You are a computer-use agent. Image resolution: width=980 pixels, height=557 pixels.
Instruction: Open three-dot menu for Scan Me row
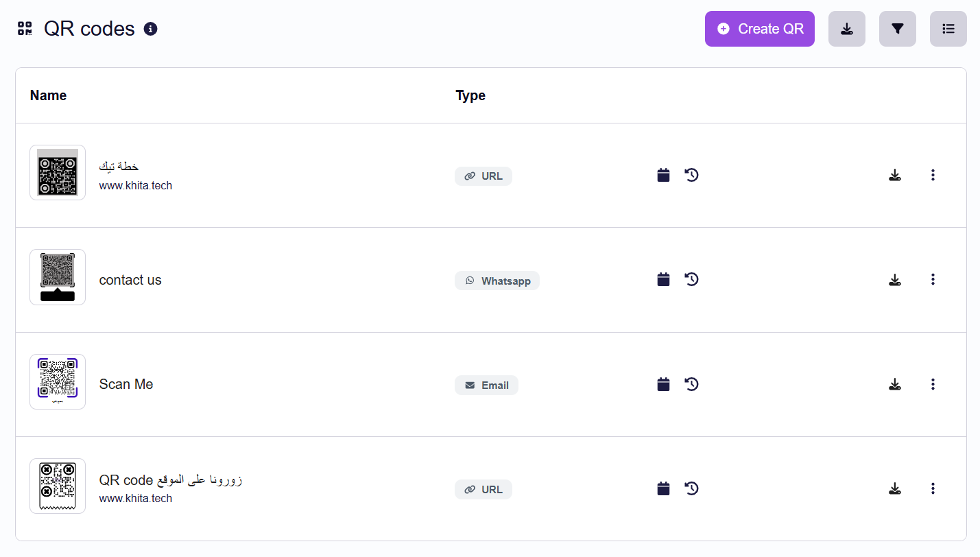click(933, 384)
